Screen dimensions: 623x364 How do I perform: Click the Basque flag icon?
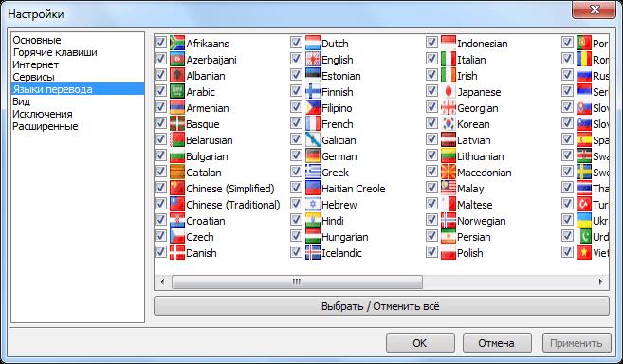177,123
